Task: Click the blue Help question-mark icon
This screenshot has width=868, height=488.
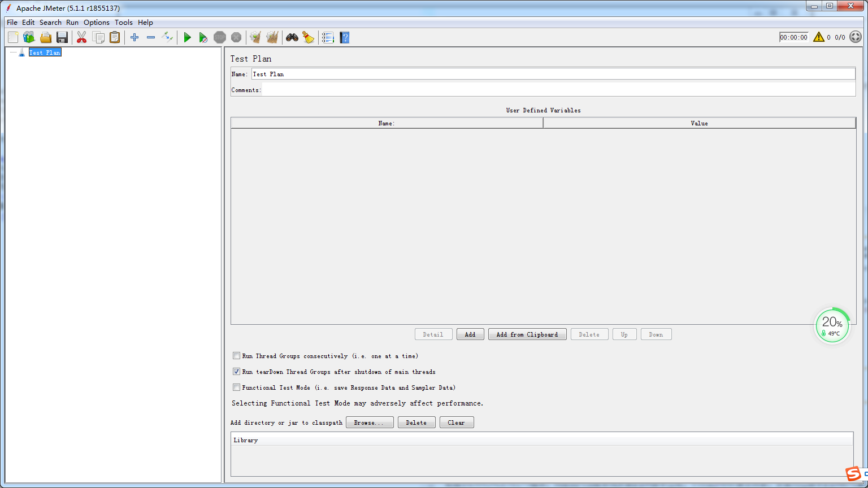Action: [345, 37]
